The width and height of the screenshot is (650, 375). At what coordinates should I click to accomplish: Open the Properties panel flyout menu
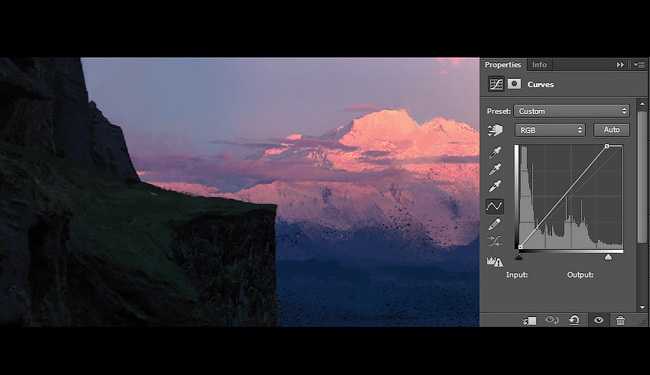pos(640,65)
